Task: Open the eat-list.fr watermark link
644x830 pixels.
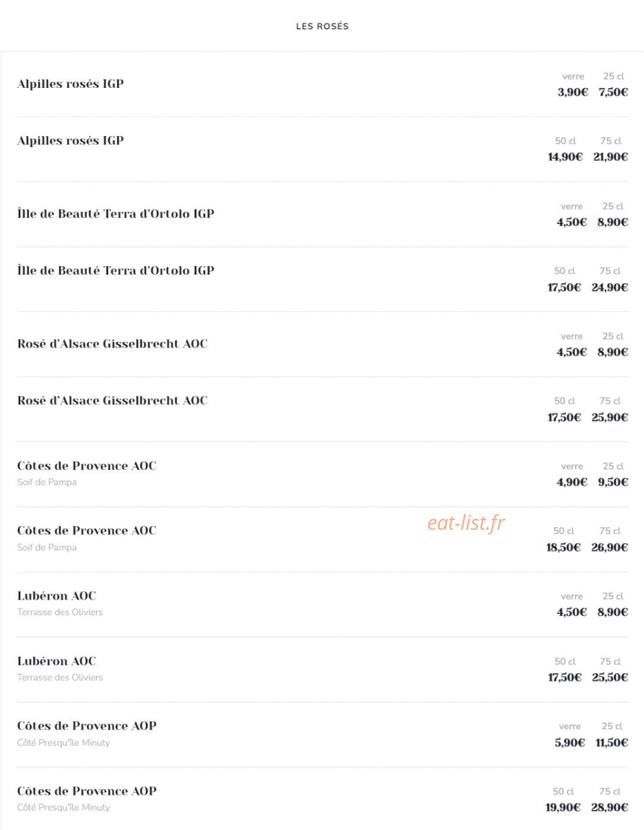Action: pyautogui.click(x=466, y=522)
